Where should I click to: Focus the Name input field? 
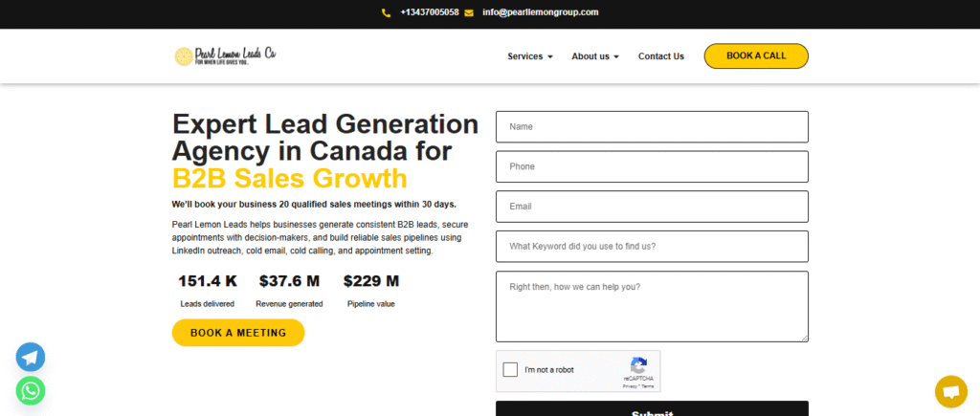tap(652, 126)
